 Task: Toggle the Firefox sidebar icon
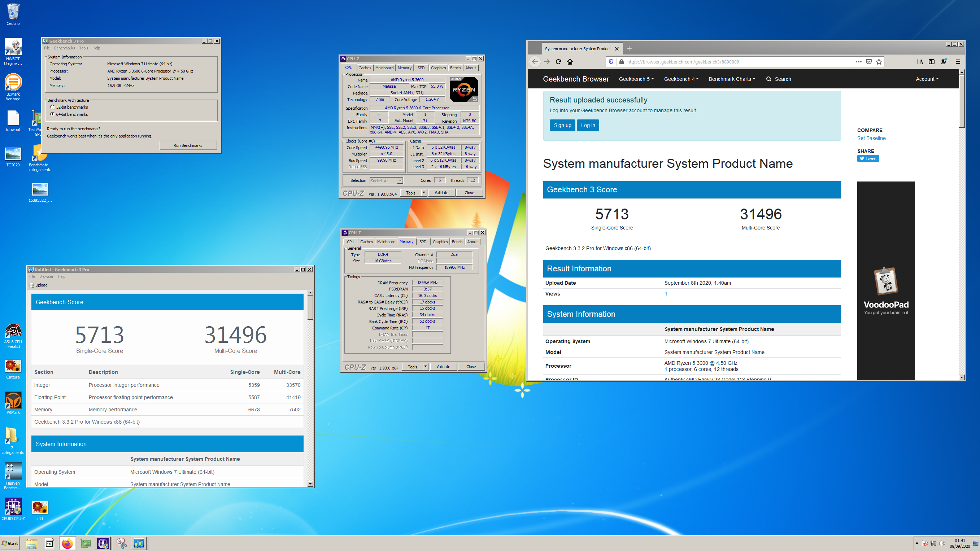[932, 62]
